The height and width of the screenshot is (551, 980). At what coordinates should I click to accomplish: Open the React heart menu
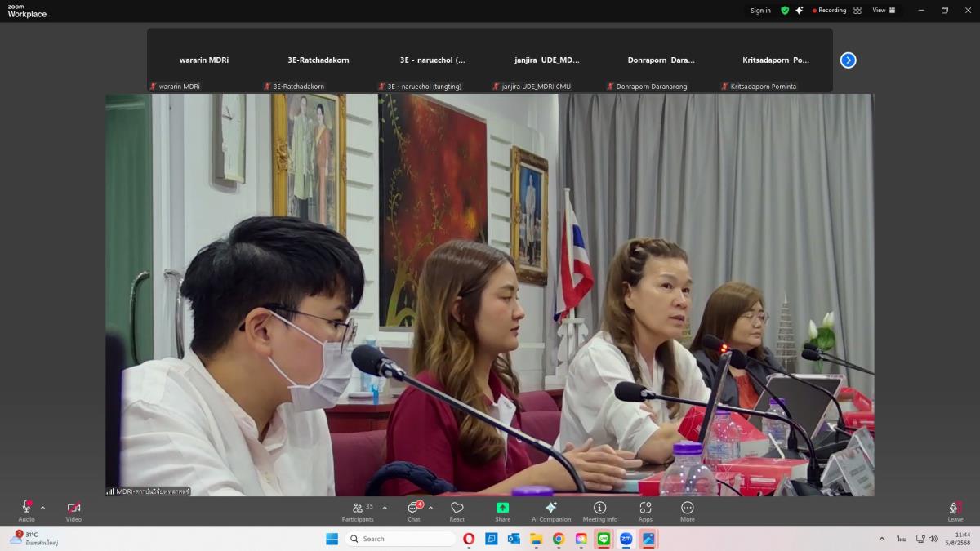click(x=457, y=509)
